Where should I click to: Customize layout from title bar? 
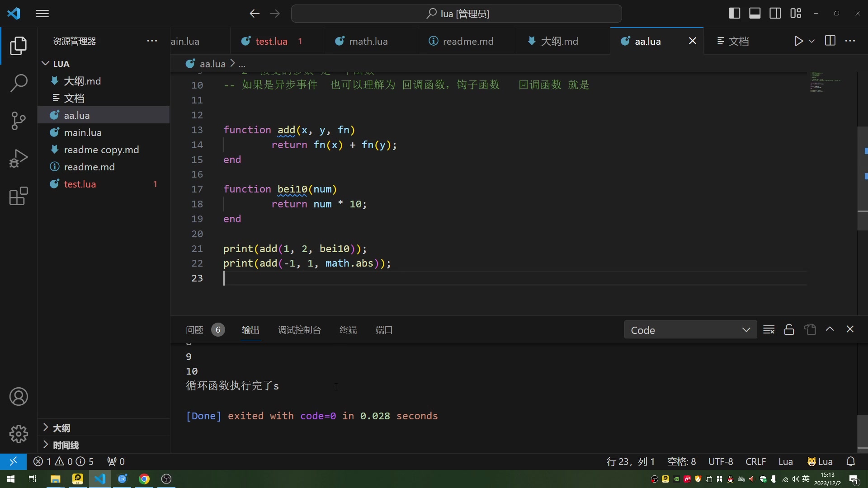(796, 14)
